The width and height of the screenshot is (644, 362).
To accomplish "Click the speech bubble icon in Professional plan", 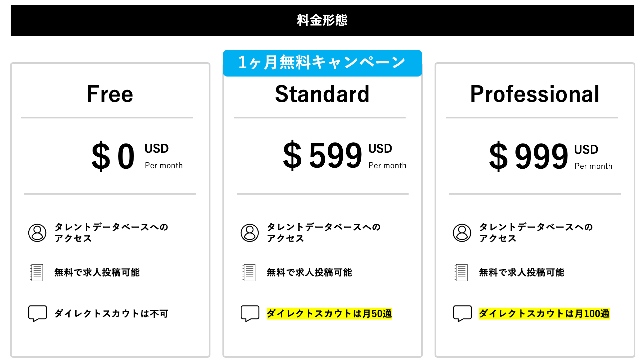I will click(462, 313).
